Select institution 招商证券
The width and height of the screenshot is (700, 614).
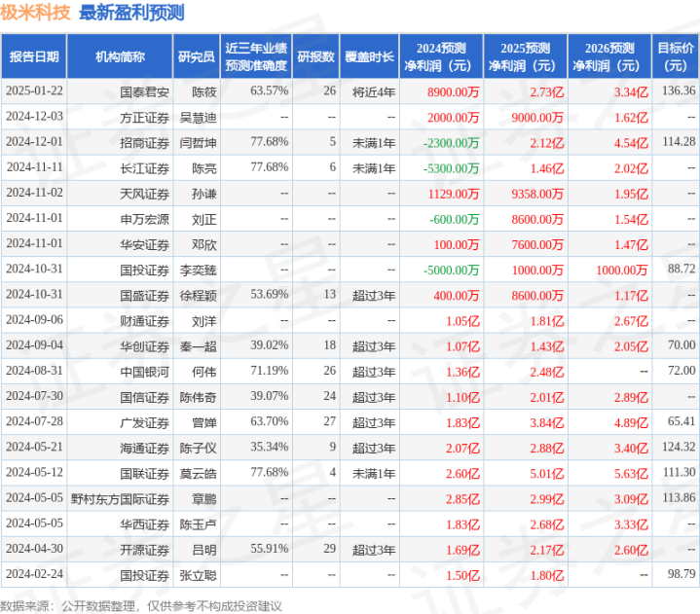point(144,143)
